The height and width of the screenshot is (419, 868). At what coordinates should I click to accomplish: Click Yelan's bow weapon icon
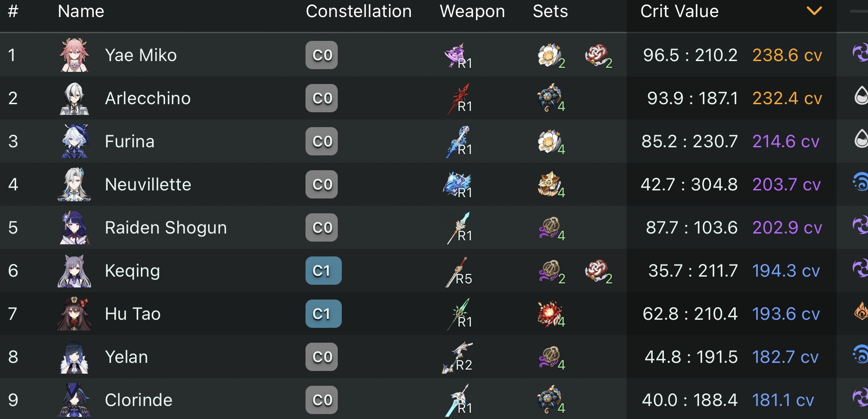[457, 357]
